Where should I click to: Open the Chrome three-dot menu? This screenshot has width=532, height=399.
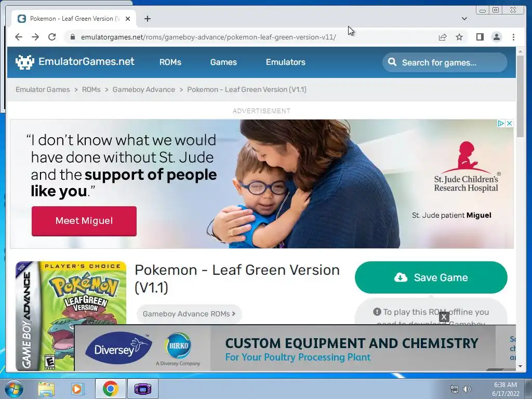[513, 37]
